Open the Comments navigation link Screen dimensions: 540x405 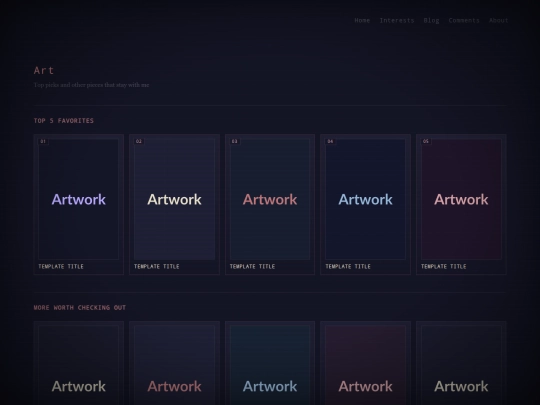(464, 20)
